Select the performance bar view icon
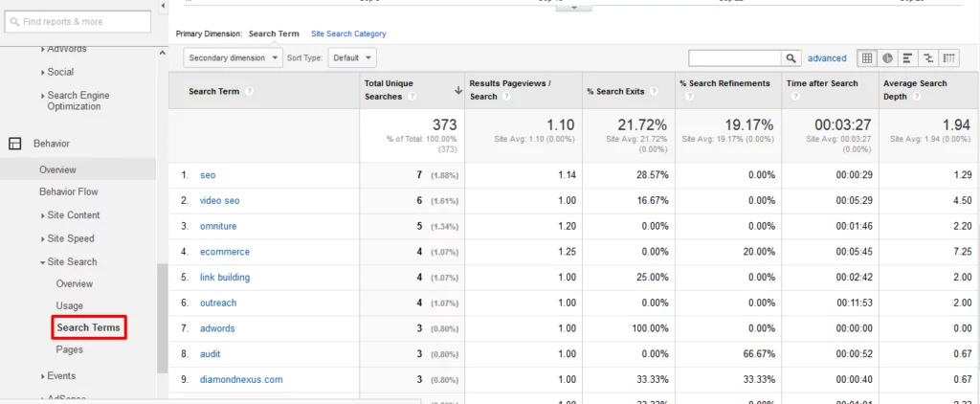Image resolution: width=980 pixels, height=404 pixels. click(x=907, y=58)
